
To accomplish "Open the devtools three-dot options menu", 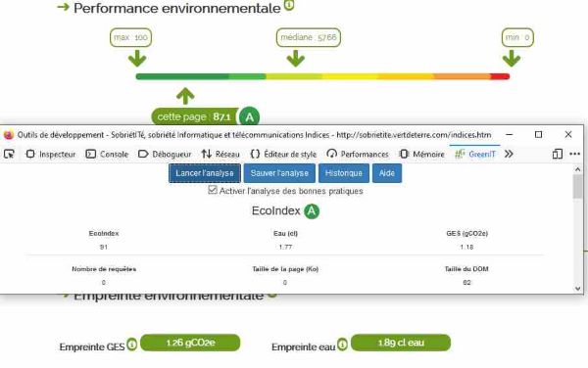I will [575, 154].
